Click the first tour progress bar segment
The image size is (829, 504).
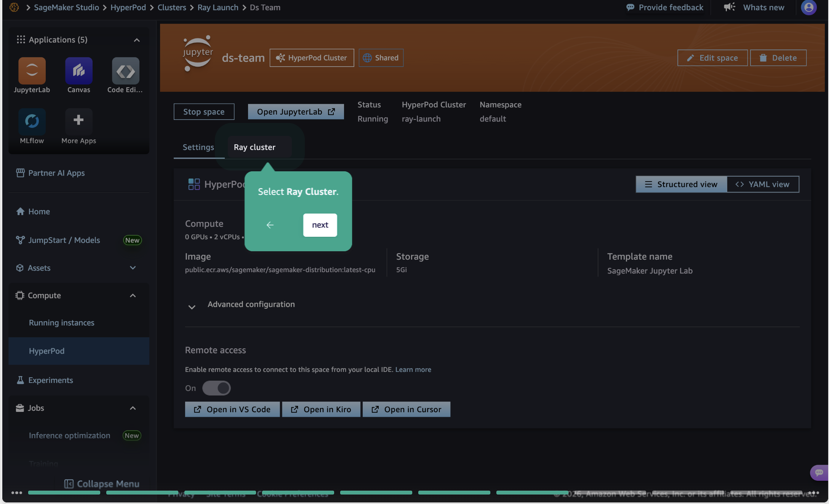[x=64, y=493]
